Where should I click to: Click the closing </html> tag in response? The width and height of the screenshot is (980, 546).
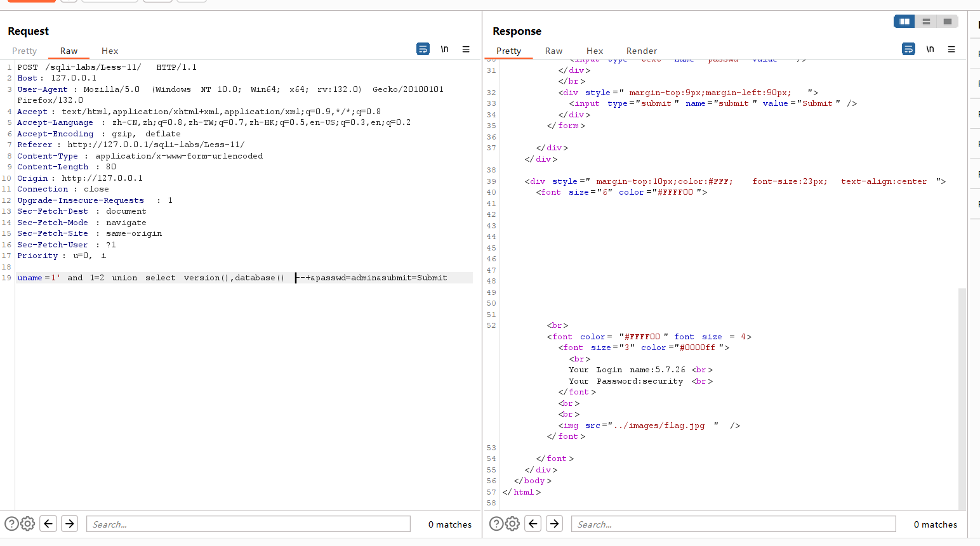point(522,492)
